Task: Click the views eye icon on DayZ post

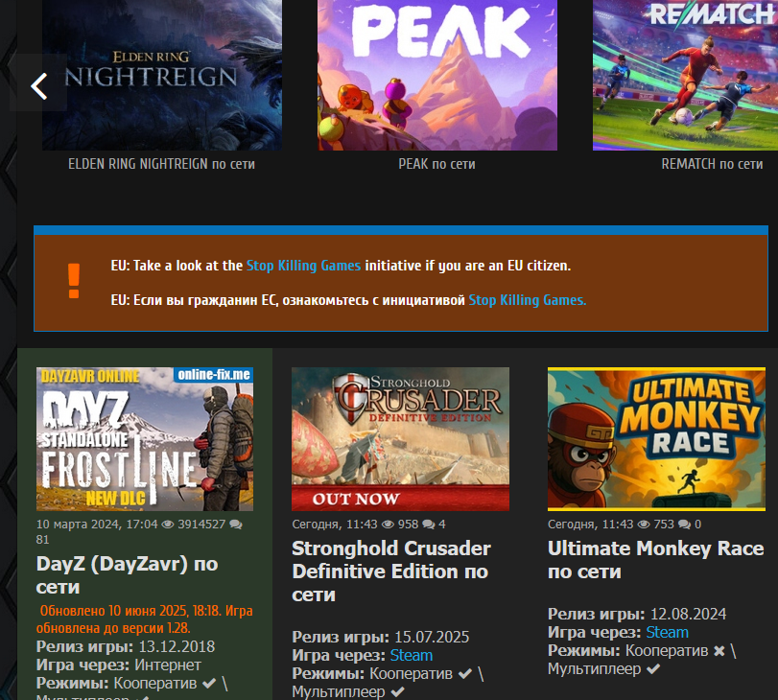Action: pos(168,525)
